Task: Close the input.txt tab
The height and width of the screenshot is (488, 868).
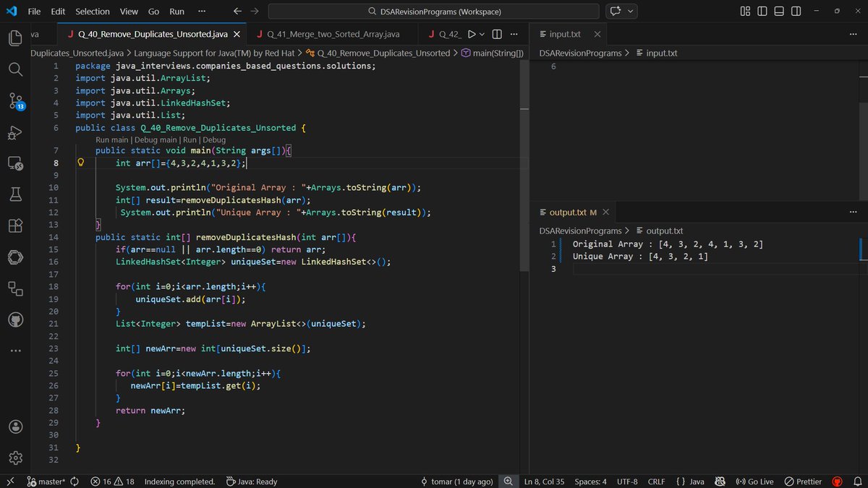Action: pos(597,34)
